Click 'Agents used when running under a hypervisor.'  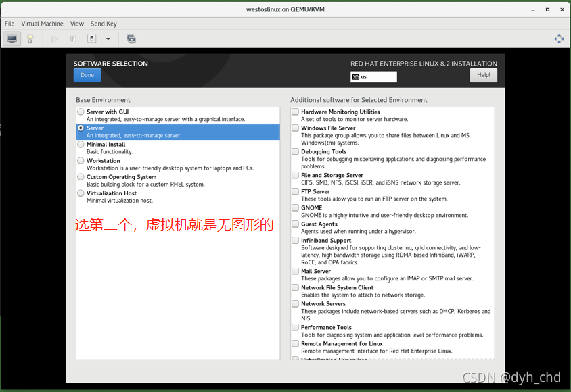(359, 232)
